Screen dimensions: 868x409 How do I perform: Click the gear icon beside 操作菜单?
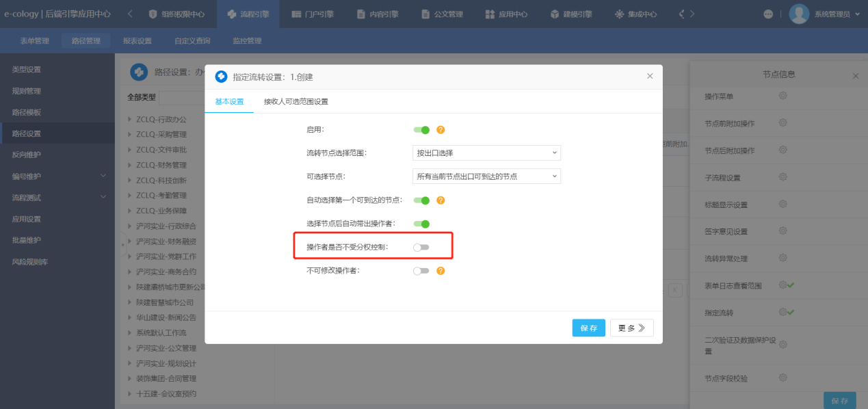tap(783, 96)
